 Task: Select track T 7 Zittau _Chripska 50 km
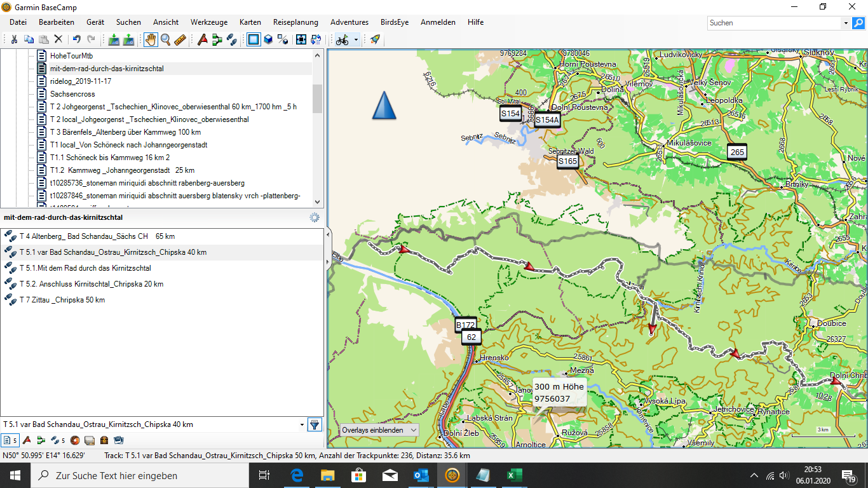[x=162, y=300]
